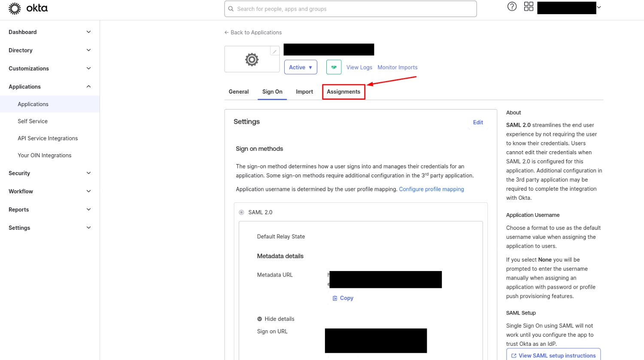Select the SAML 2.0 radio button
The width and height of the screenshot is (644, 360).
point(242,212)
